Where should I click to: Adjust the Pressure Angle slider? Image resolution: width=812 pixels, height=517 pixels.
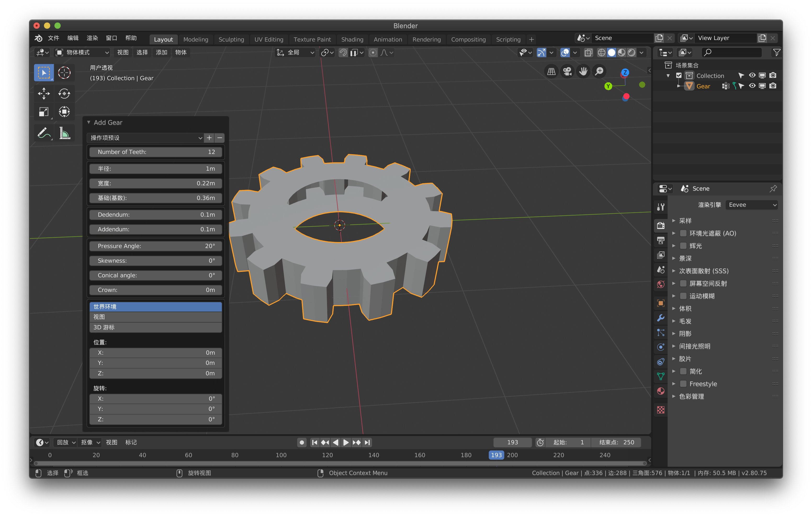(155, 246)
